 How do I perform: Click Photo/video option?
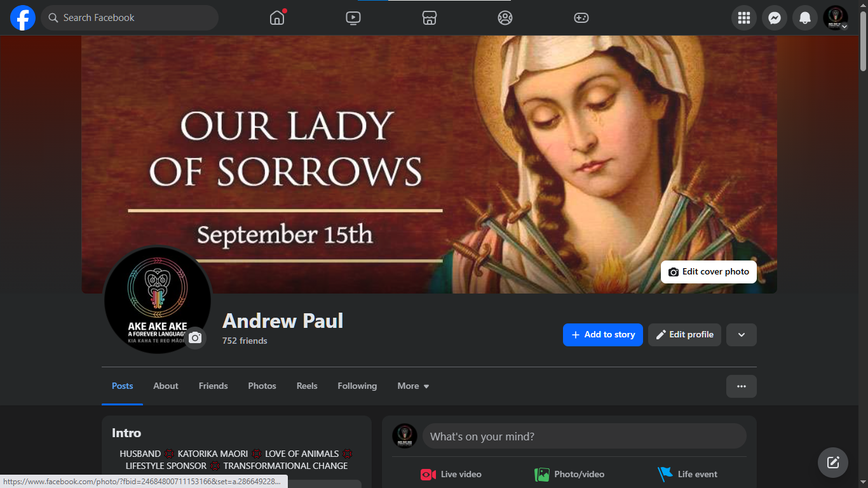(x=569, y=474)
